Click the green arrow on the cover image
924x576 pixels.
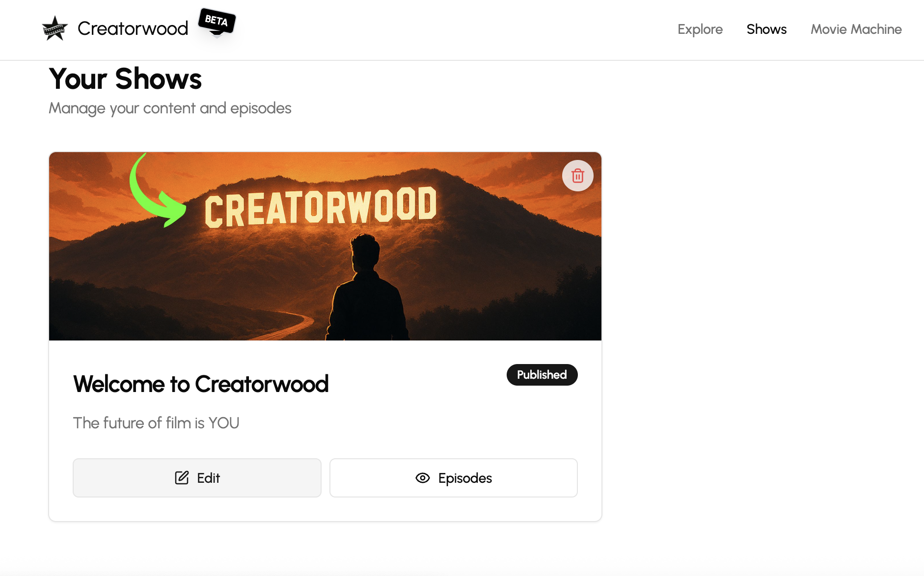pyautogui.click(x=157, y=190)
